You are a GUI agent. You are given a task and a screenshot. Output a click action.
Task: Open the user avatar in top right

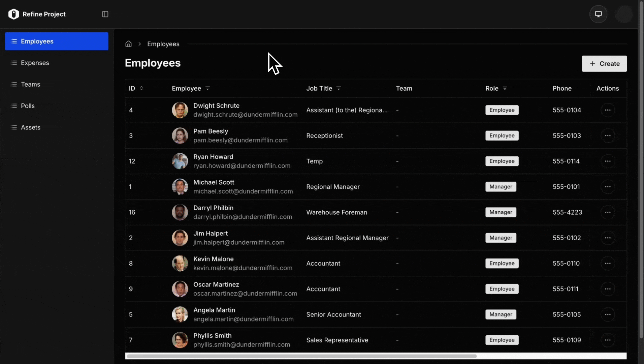[x=623, y=14]
